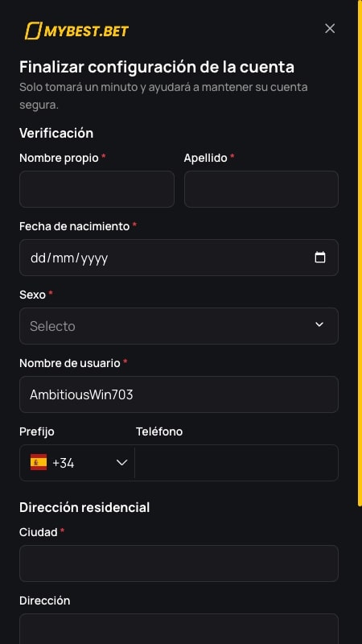The width and height of the screenshot is (362, 644).
Task: Click the MYBEST.BET logo icon
Action: [76, 31]
